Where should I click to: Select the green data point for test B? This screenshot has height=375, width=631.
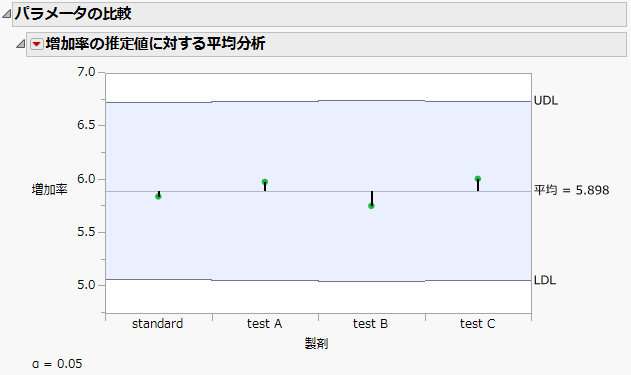pyautogui.click(x=371, y=206)
